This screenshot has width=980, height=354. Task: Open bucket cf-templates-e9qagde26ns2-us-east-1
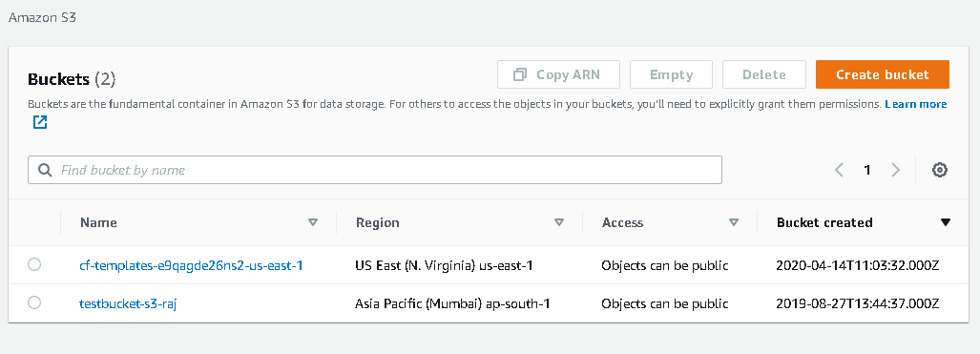191,265
